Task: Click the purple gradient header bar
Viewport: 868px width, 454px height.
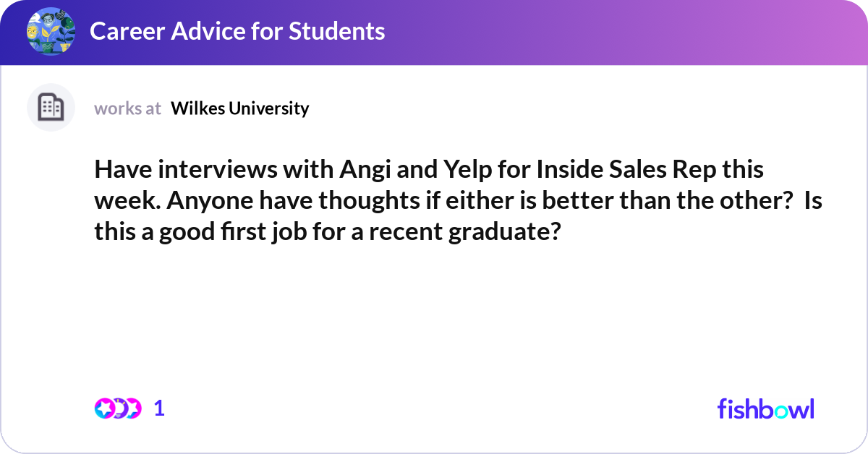Action: pyautogui.click(x=434, y=33)
